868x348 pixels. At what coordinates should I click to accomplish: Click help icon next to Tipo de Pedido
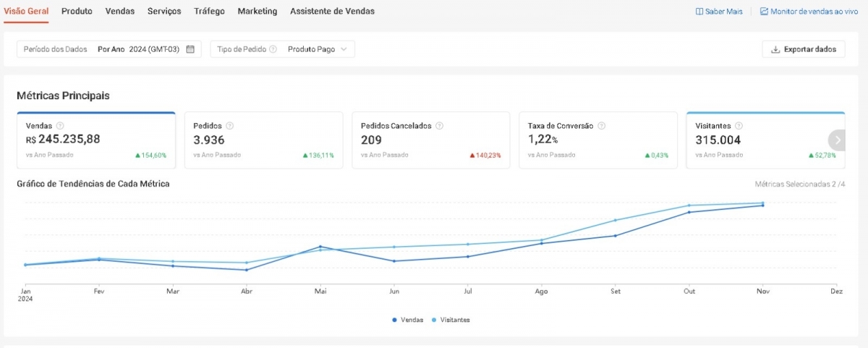(x=273, y=49)
